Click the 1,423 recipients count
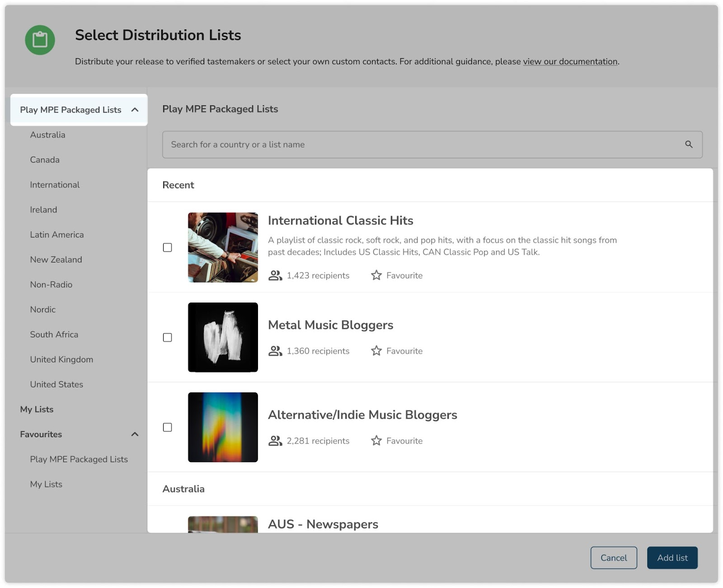The height and width of the screenshot is (588, 723). pos(318,275)
